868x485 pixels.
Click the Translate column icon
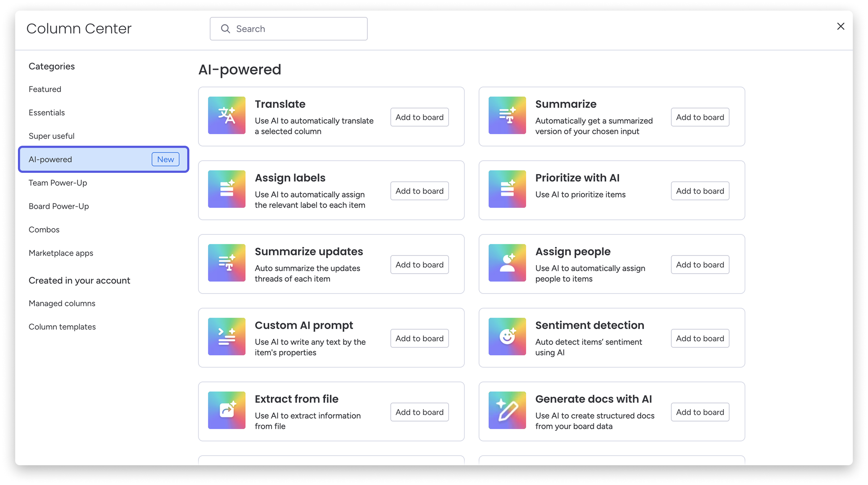[226, 115]
